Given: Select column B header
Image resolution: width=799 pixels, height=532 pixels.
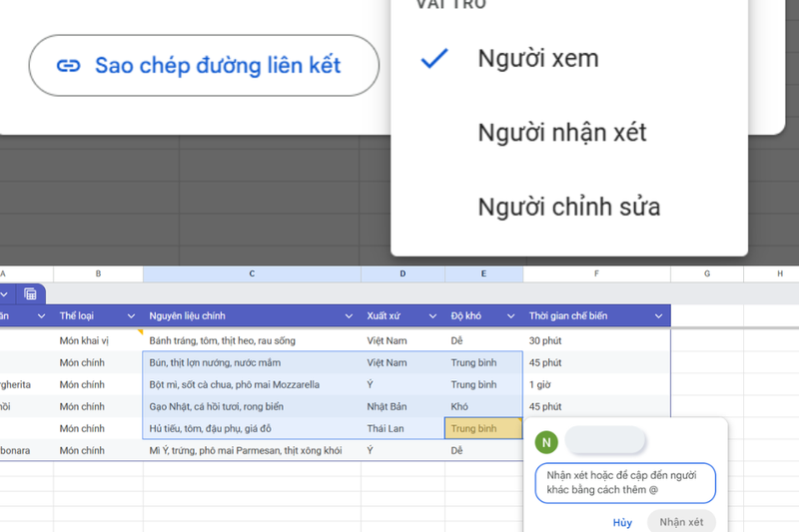Looking at the screenshot, I should [98, 273].
